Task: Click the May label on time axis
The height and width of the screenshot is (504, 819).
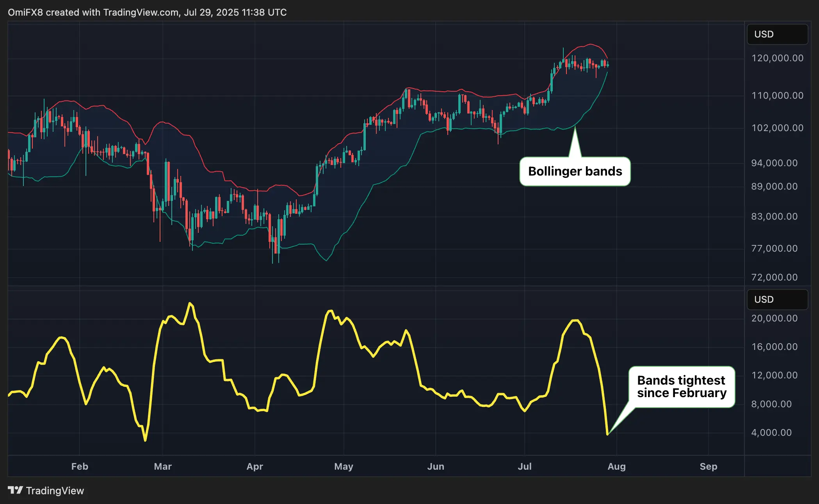Action: (x=344, y=467)
